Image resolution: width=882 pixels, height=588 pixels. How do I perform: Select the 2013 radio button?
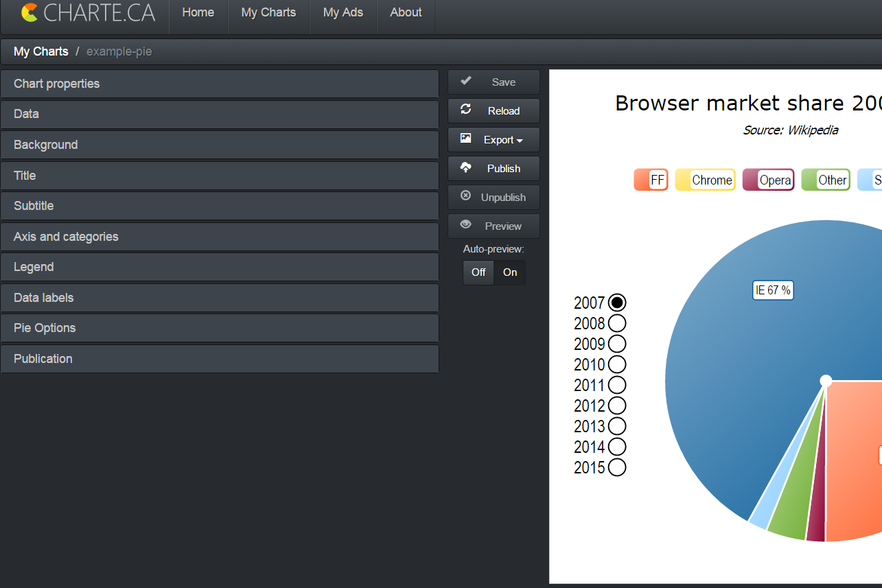point(617,426)
